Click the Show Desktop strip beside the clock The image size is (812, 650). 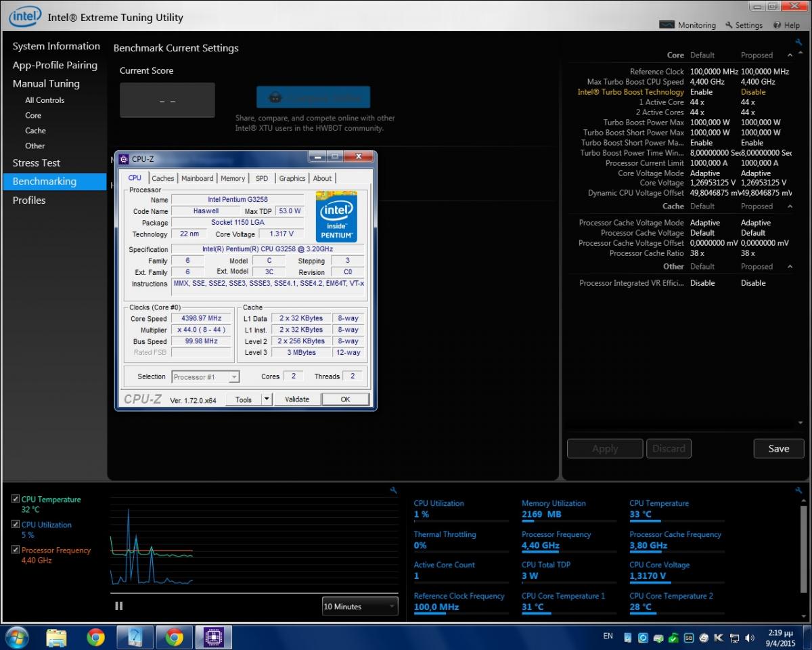(x=807, y=637)
